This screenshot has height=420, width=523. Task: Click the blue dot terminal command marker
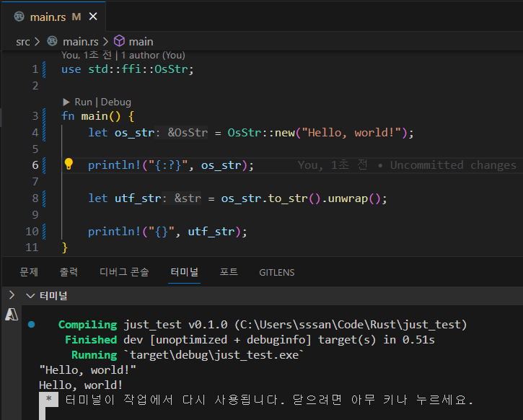31,325
